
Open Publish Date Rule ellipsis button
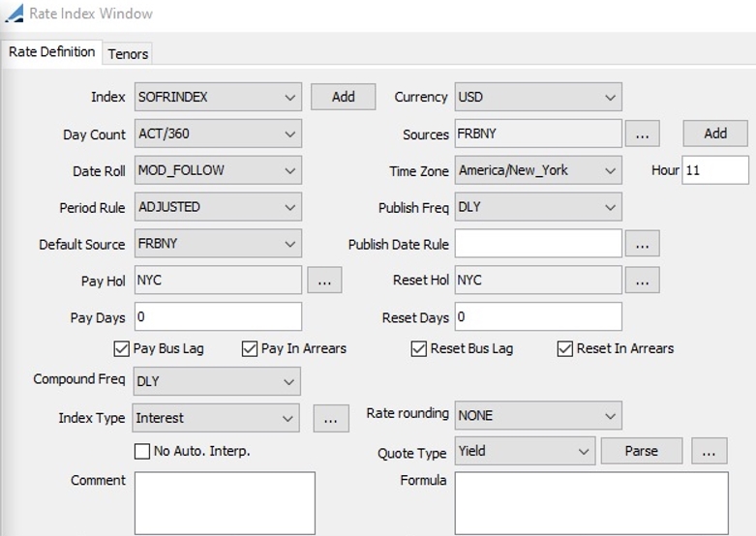click(642, 244)
